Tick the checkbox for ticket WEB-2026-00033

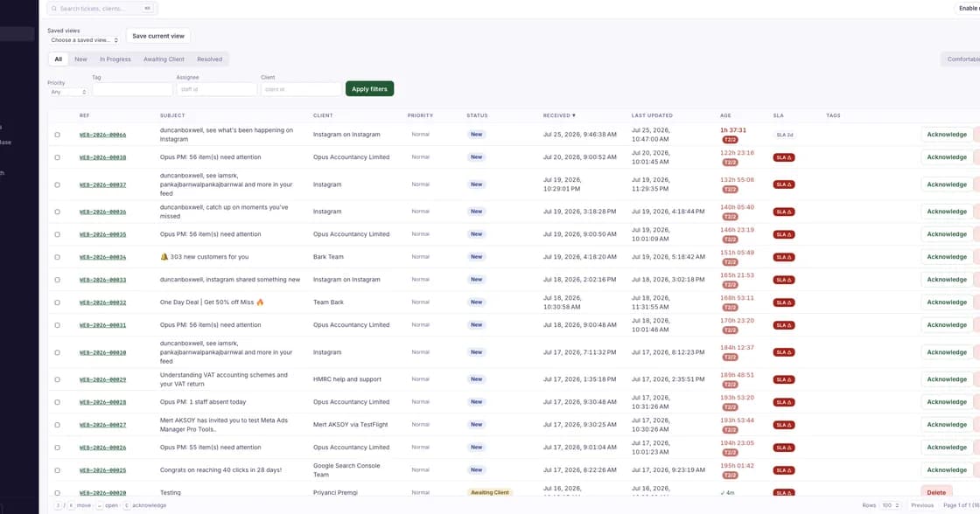click(58, 280)
